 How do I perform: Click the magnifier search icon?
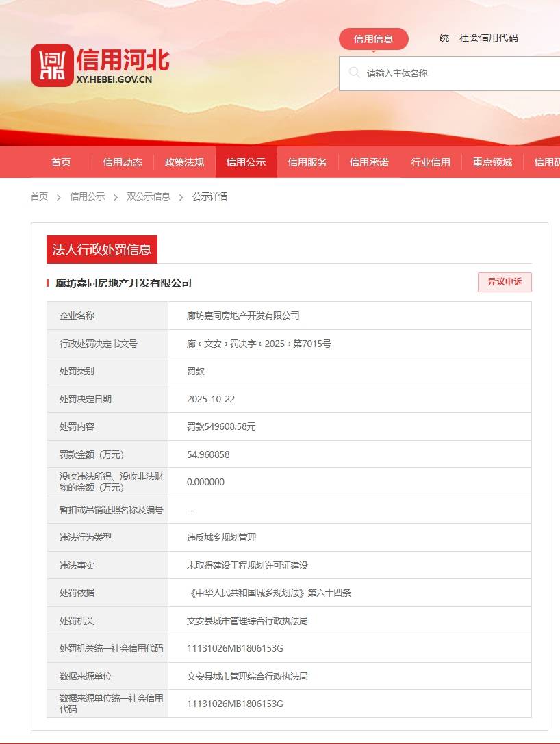pos(354,73)
